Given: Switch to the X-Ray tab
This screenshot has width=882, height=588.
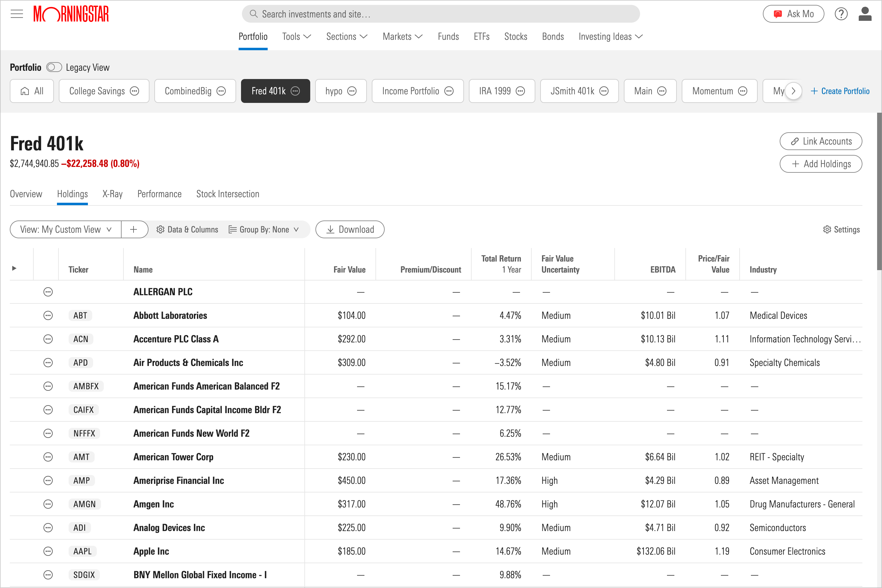Looking at the screenshot, I should coord(112,194).
